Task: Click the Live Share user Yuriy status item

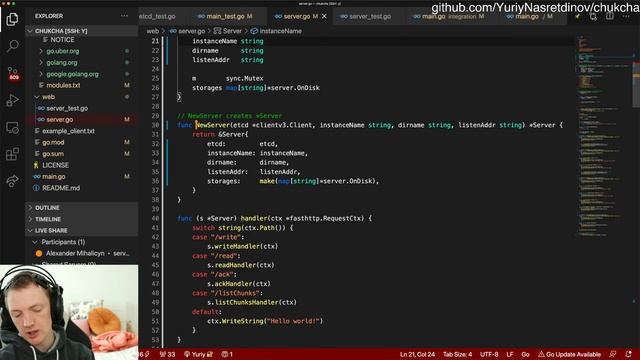Action: pos(198,354)
